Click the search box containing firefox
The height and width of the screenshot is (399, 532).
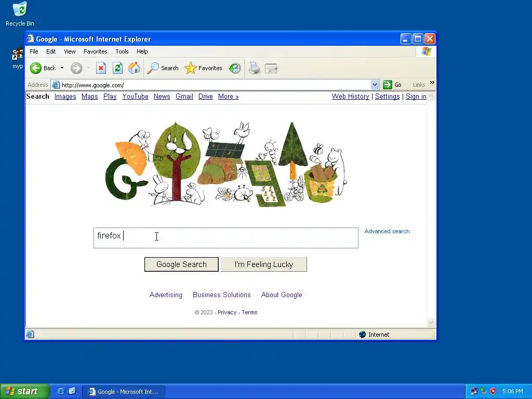pos(226,238)
